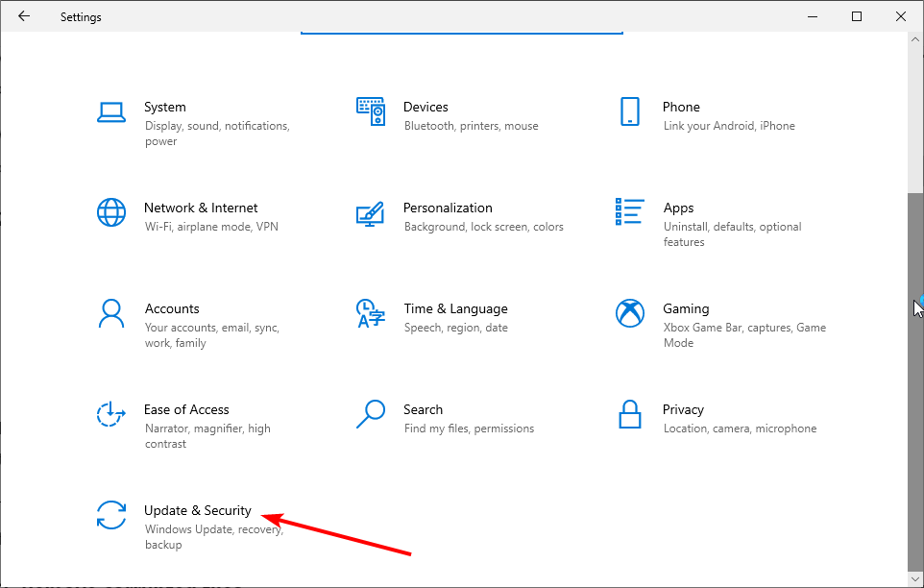Image resolution: width=924 pixels, height=588 pixels.
Task: Open Ease of Access settings icon
Action: [x=111, y=413]
